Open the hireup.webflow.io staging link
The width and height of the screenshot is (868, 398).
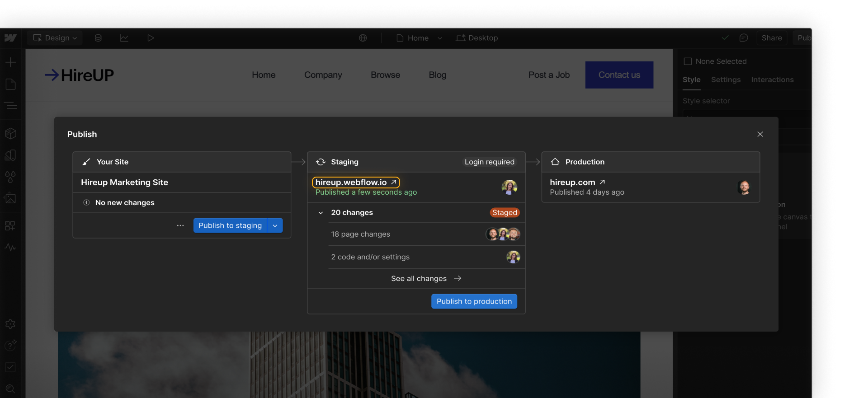pos(356,182)
